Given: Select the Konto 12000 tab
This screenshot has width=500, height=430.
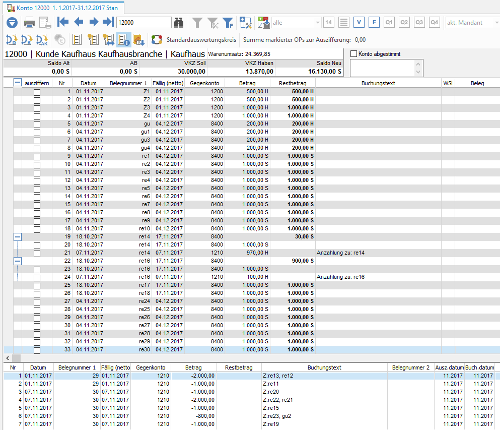Looking at the screenshot, I should pyautogui.click(x=63, y=7).
